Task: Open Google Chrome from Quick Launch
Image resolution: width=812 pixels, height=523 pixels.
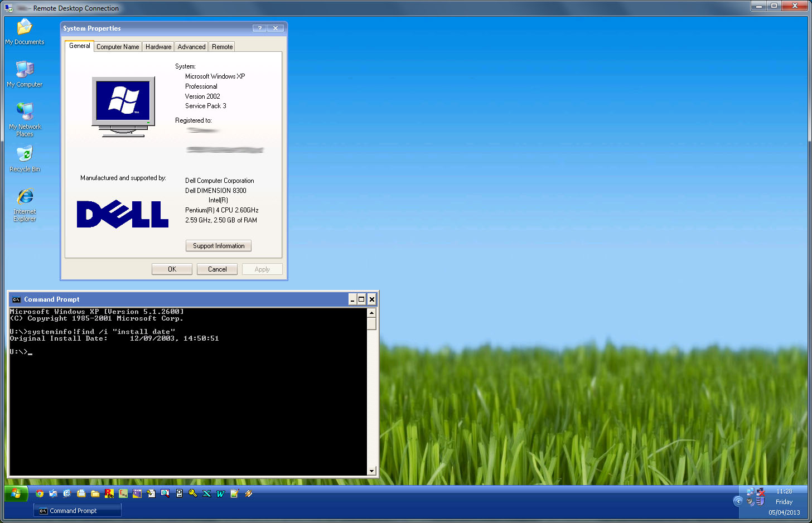Action: 40,493
